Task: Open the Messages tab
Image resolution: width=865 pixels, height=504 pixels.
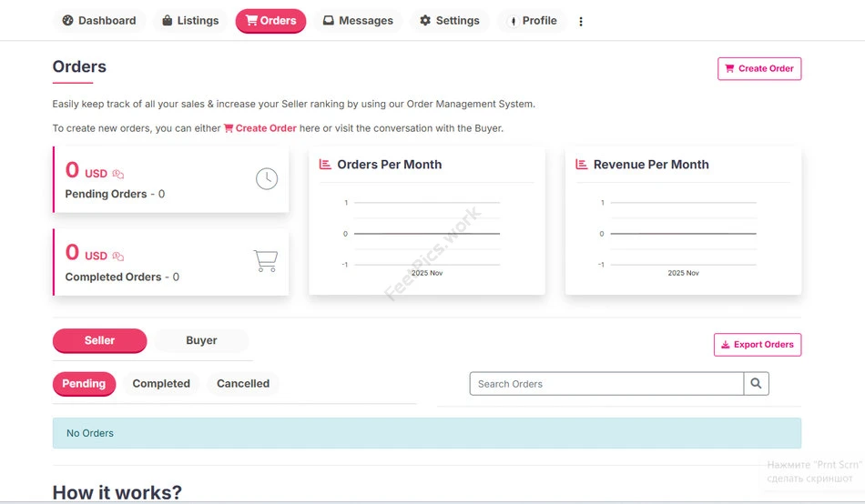Action: [x=359, y=21]
